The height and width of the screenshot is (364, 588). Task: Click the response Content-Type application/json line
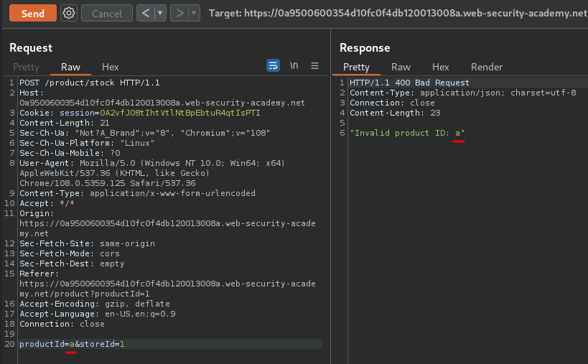[x=463, y=93]
